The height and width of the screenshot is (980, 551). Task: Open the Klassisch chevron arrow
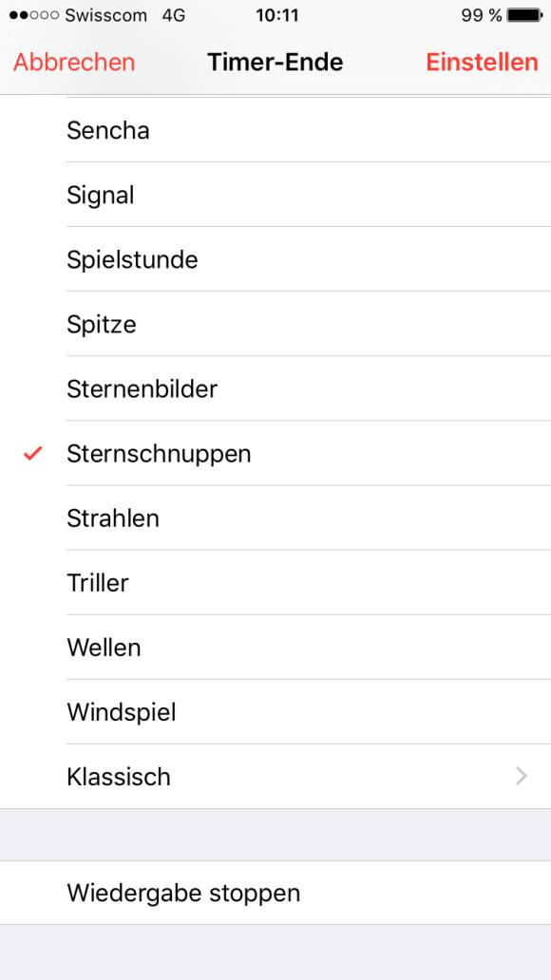[522, 776]
